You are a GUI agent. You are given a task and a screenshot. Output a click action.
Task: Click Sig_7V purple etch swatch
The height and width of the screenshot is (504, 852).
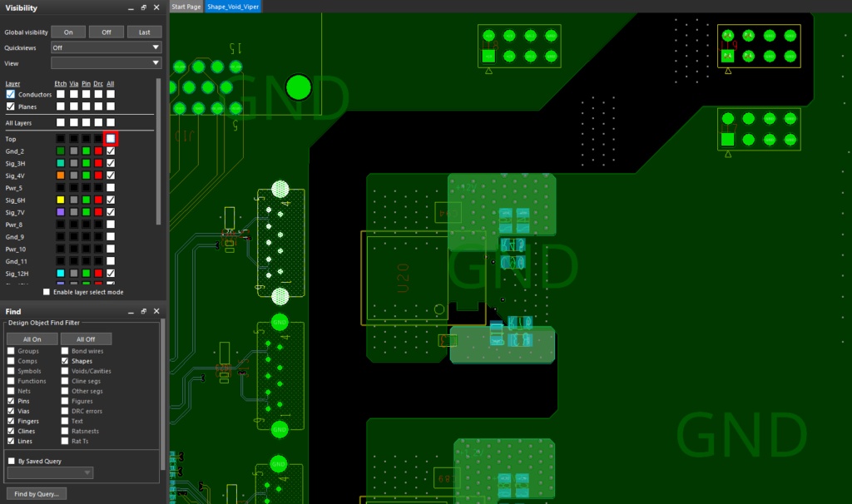click(60, 212)
